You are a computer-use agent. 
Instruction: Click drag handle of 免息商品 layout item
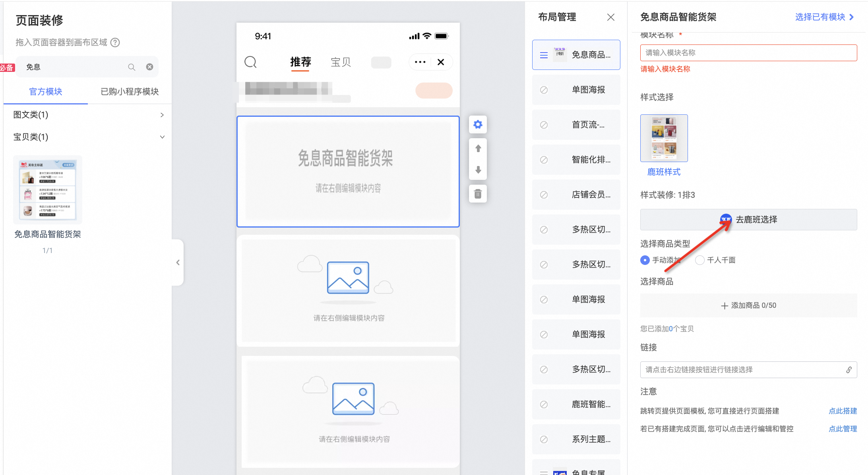pos(544,55)
